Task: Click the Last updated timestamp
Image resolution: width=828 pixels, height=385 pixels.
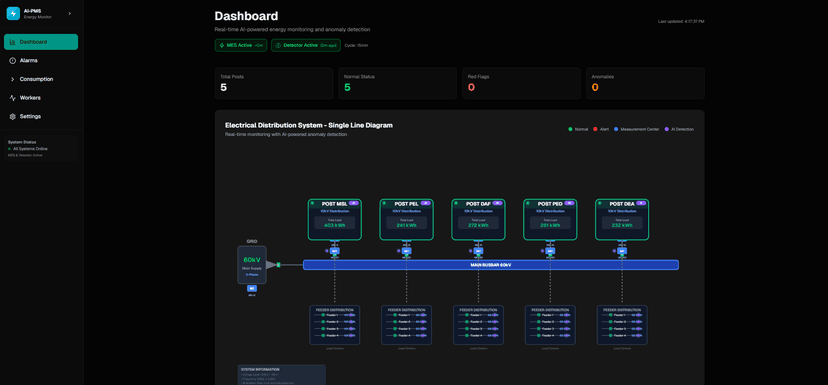Action: pyautogui.click(x=681, y=22)
